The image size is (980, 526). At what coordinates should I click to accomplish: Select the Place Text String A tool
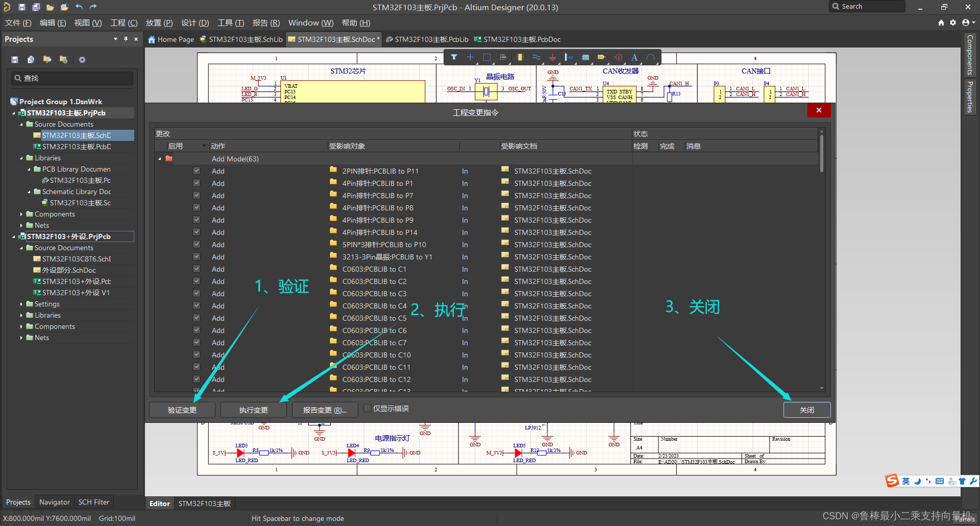tap(634, 57)
